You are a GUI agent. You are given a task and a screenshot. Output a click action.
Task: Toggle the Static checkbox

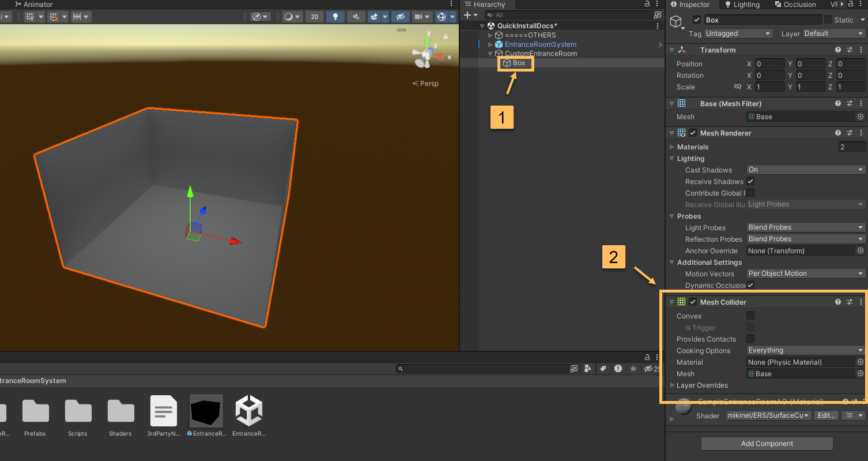tap(828, 20)
